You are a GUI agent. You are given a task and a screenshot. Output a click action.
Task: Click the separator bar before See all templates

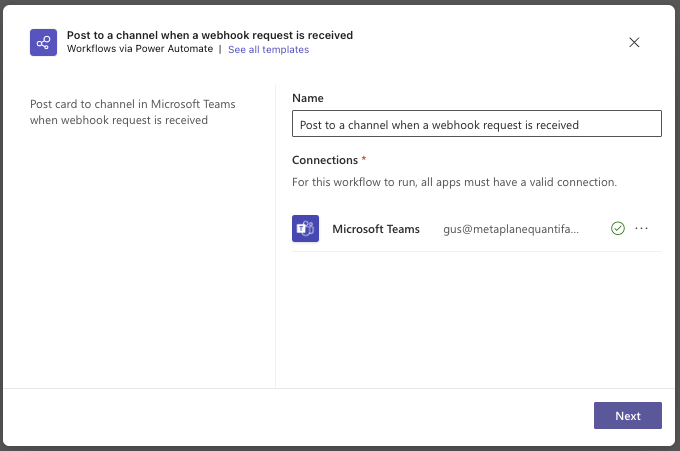click(x=220, y=49)
